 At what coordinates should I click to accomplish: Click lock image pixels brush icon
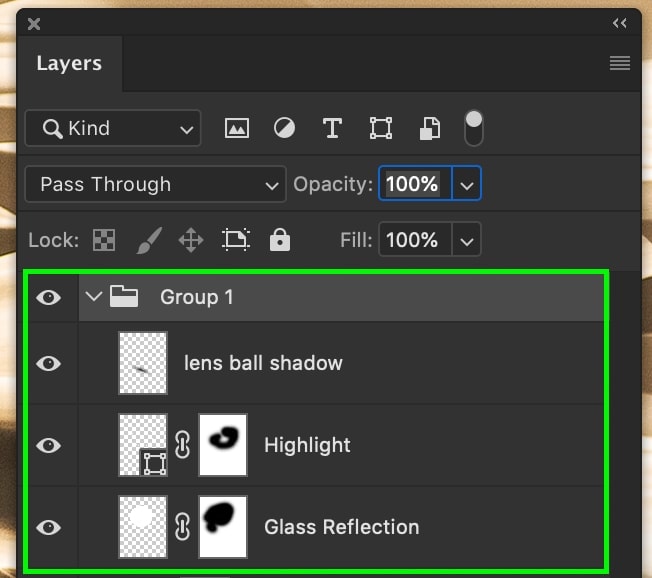pos(147,240)
